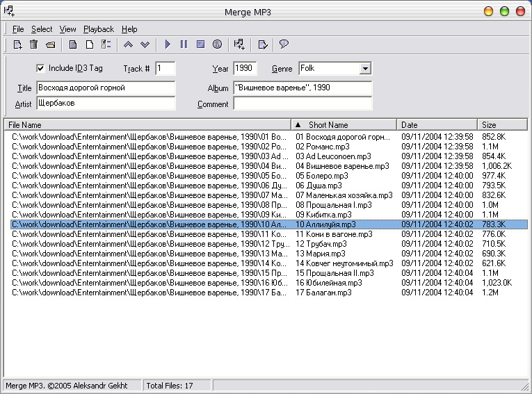The width and height of the screenshot is (532, 394).
Task: Open the Select menu
Action: [x=42, y=29]
